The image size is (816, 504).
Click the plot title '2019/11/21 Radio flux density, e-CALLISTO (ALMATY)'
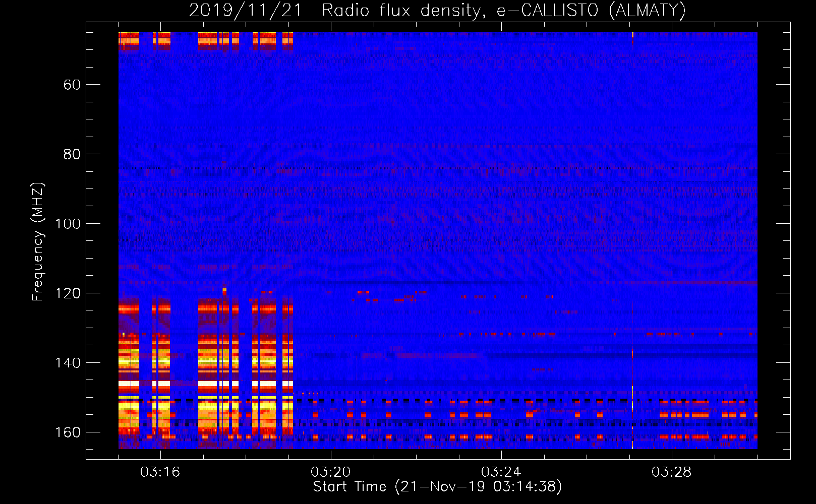pos(438,10)
